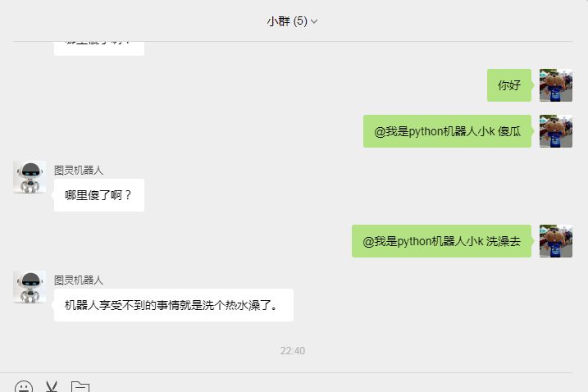Select the @我是python机器人小k 傻瓜 bubble

448,131
